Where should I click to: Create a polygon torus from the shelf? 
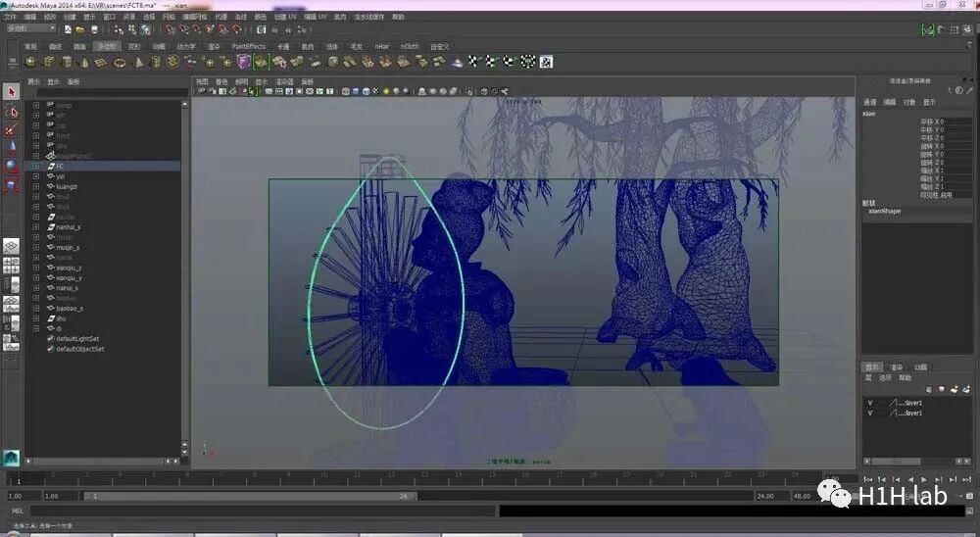tap(120, 62)
